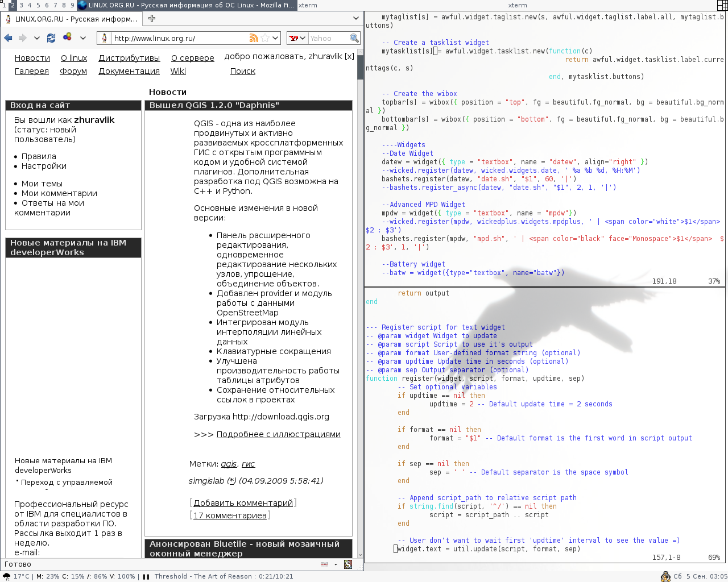The height and width of the screenshot is (582, 728).
Task: Switch to workspace tag 3
Action: click(x=21, y=5)
